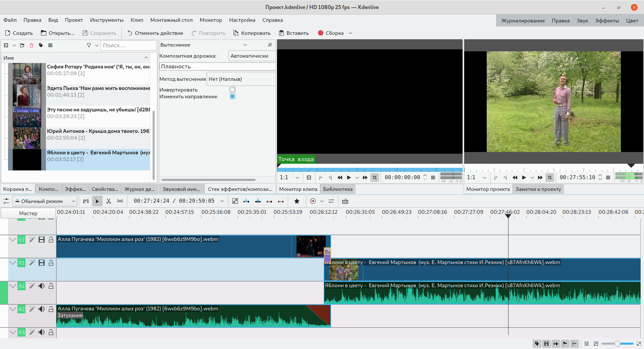The height and width of the screenshot is (349, 644).
Task: Play the project monitor
Action: point(524,178)
